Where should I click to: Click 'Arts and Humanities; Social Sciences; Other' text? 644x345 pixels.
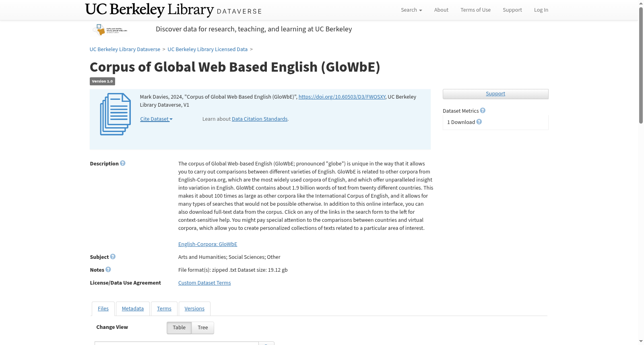coord(229,257)
